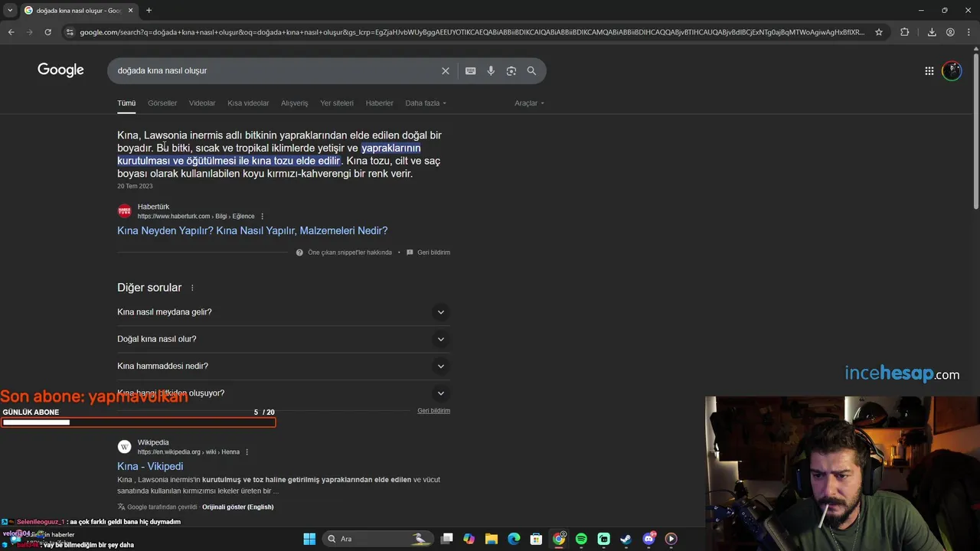Click the GÜNLÜK ABONE progress bar

pyautogui.click(x=139, y=422)
